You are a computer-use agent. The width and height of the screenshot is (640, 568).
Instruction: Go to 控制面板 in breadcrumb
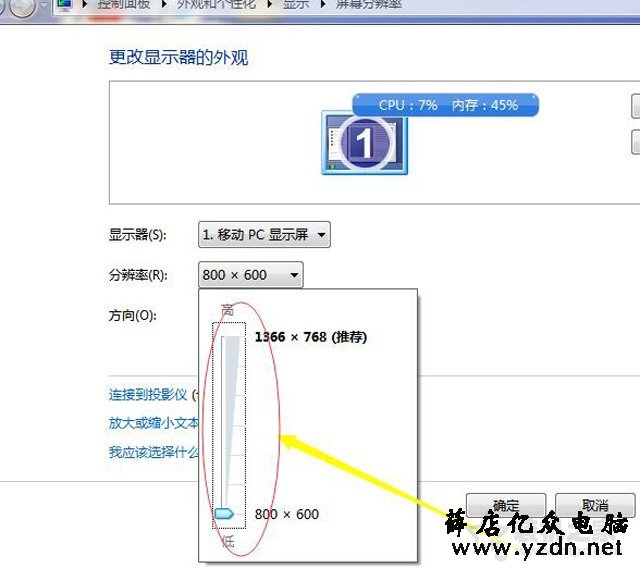pos(124,4)
